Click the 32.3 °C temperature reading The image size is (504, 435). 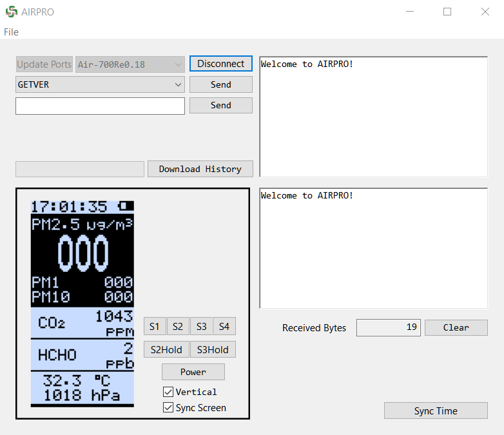[77, 380]
